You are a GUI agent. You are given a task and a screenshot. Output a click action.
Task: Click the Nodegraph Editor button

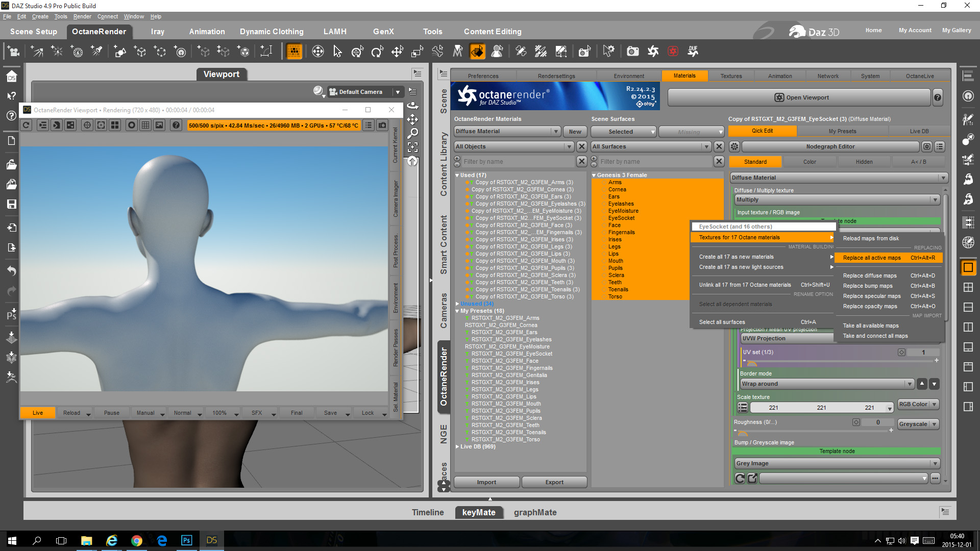tap(830, 146)
